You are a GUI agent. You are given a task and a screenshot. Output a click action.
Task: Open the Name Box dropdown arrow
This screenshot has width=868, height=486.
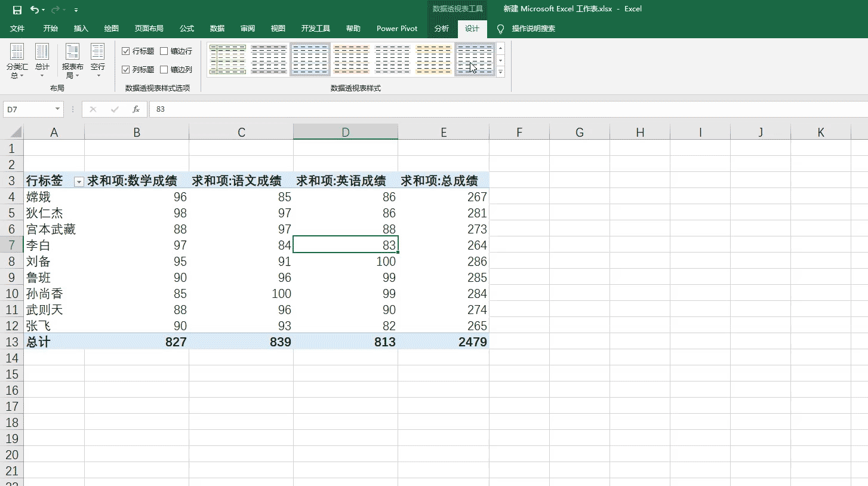coord(57,109)
